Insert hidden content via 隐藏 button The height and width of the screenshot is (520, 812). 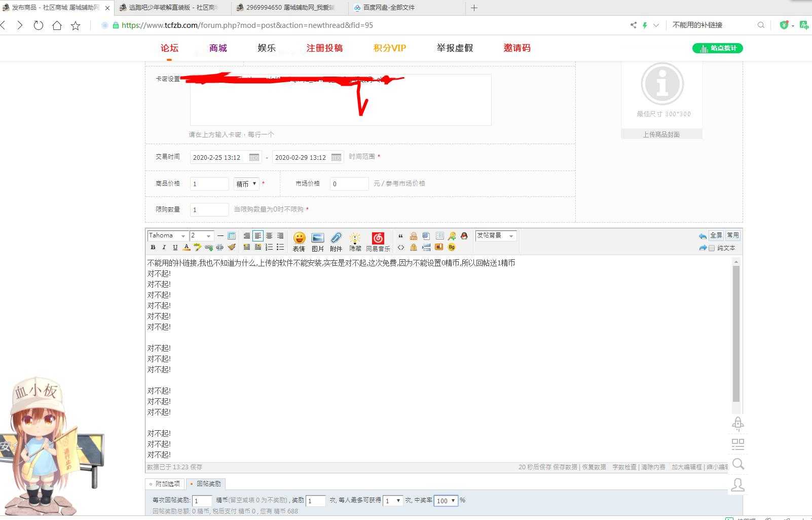(x=355, y=241)
